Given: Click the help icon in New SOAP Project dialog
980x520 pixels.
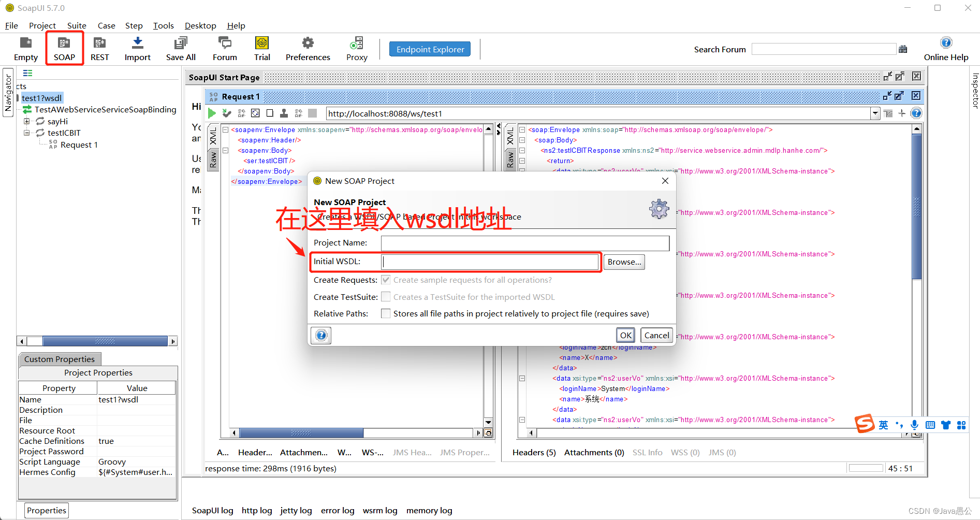Looking at the screenshot, I should pyautogui.click(x=321, y=335).
